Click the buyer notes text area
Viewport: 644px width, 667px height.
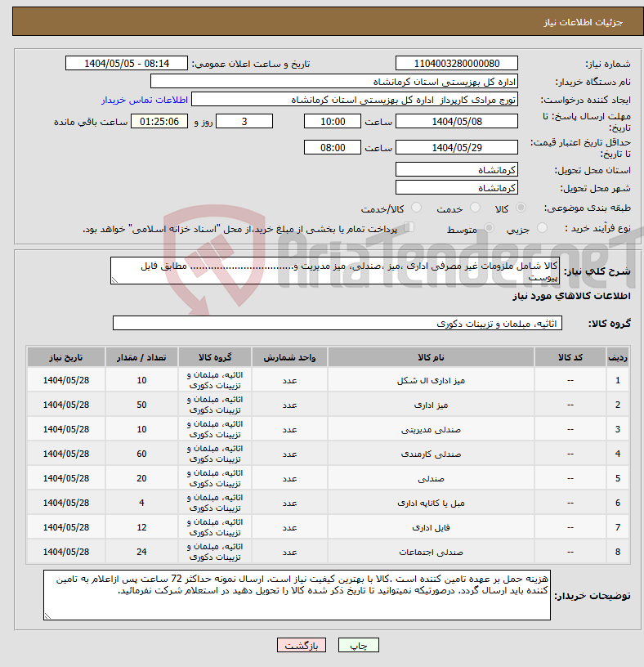point(297,595)
